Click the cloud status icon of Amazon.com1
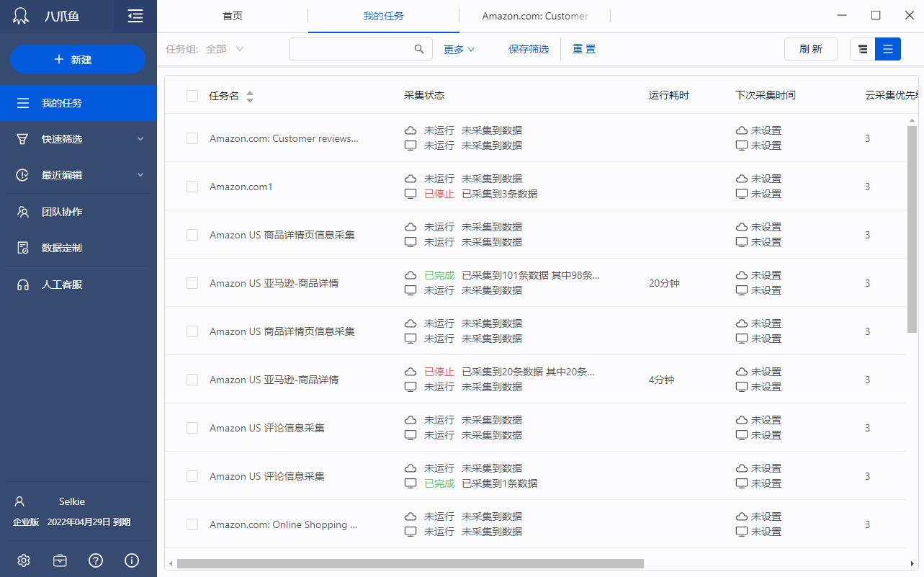Screen dimensions: 924x577 tap(411, 179)
